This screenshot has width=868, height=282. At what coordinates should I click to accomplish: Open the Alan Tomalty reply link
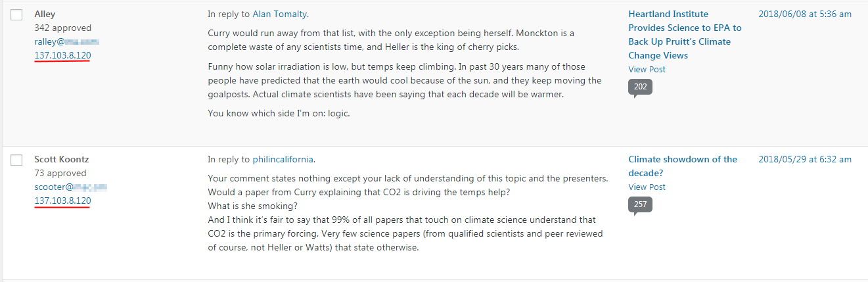pyautogui.click(x=280, y=14)
